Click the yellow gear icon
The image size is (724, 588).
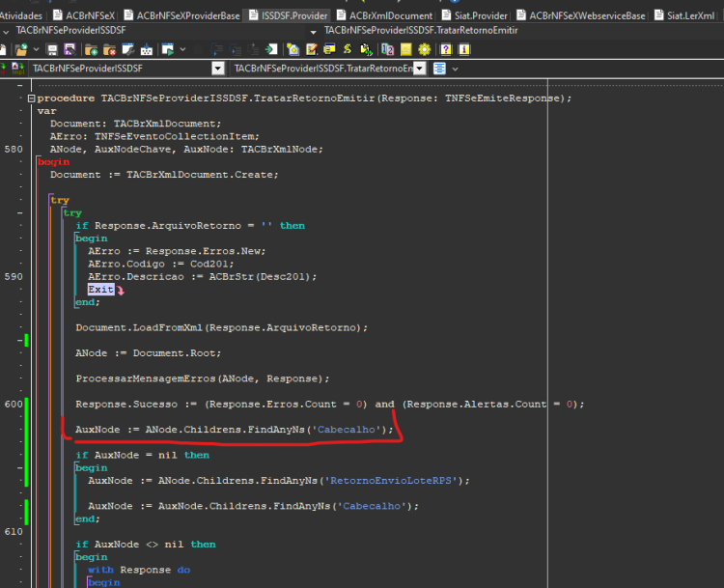pos(425,49)
